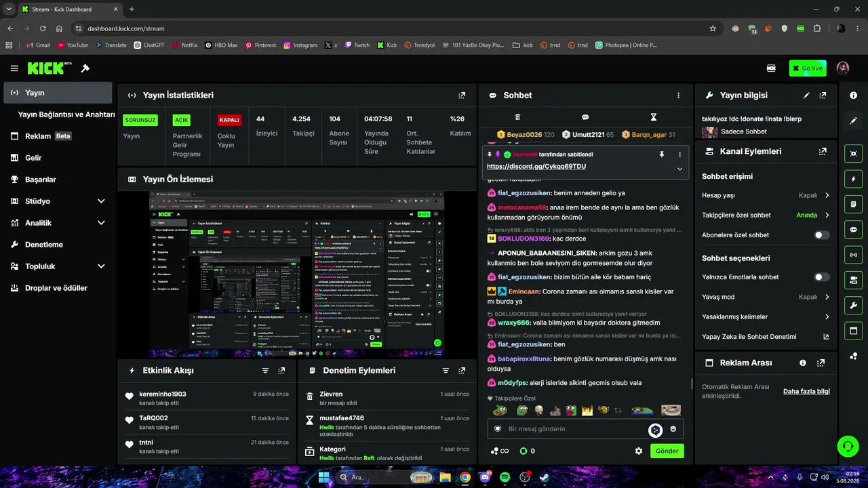868x488 pixels.
Task: Toggle Yalnızca Emotlarla sohbet switch
Action: pos(821,277)
